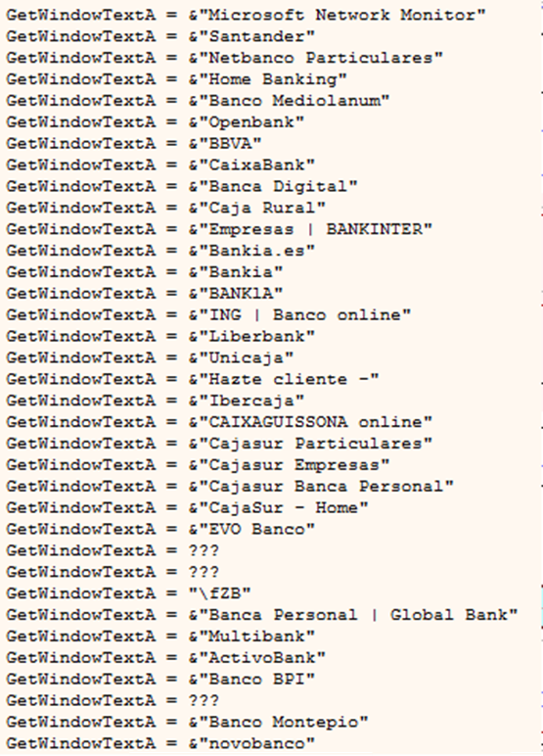
Task: Select the "Microsoft Network Monitor" string line
Action: click(x=246, y=15)
